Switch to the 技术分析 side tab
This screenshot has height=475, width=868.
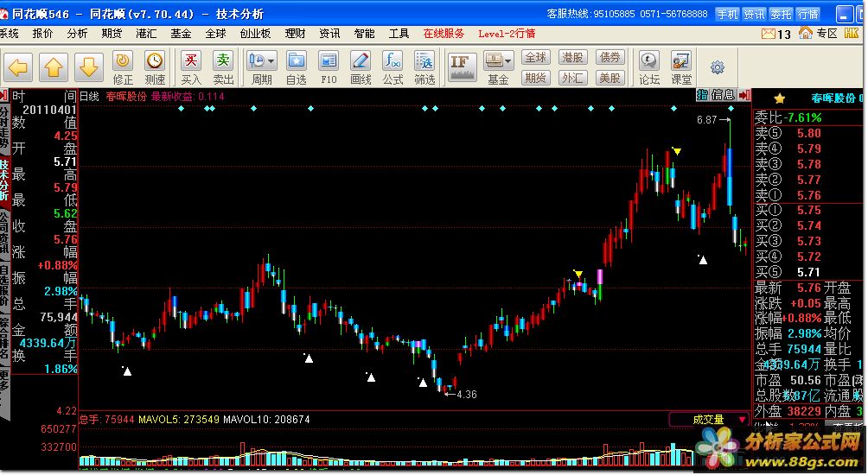click(x=4, y=180)
